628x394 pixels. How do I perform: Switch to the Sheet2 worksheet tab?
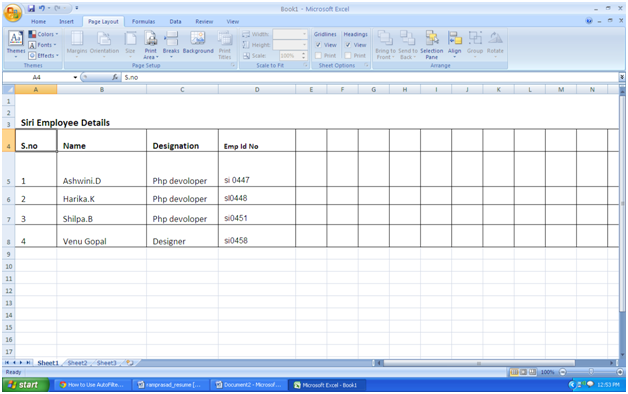(77, 363)
